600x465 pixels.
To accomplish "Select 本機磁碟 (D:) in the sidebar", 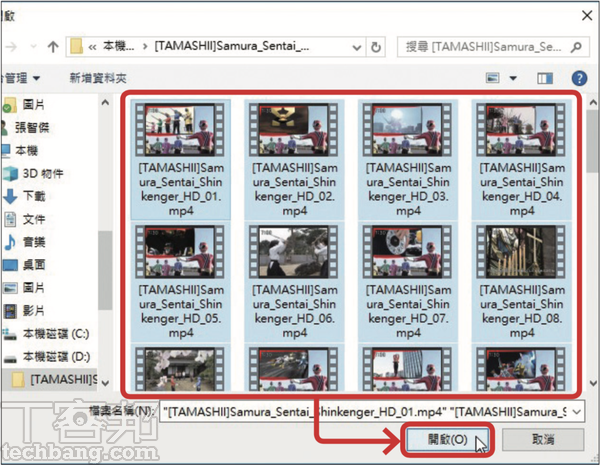I will coord(56,357).
